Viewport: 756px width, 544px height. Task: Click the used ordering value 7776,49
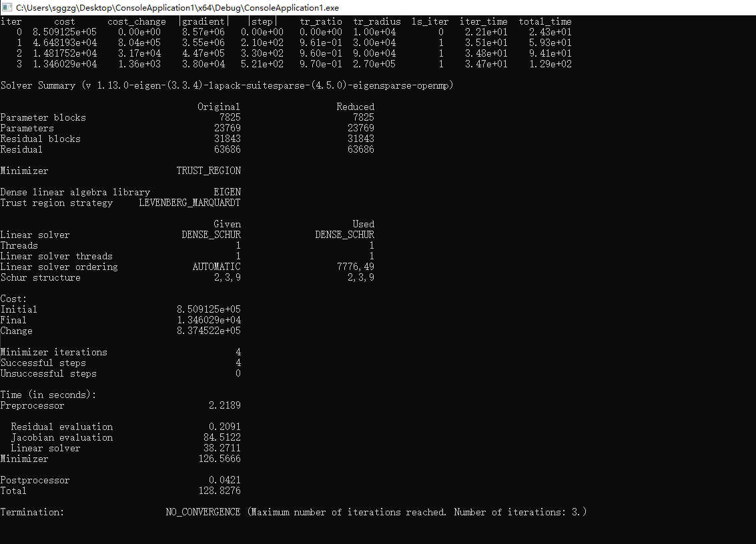click(356, 267)
